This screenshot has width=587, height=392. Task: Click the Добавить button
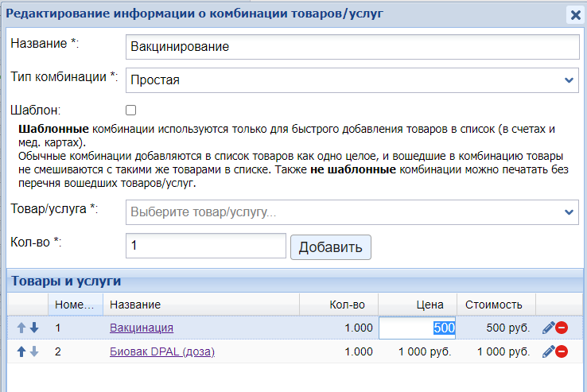[x=330, y=246]
